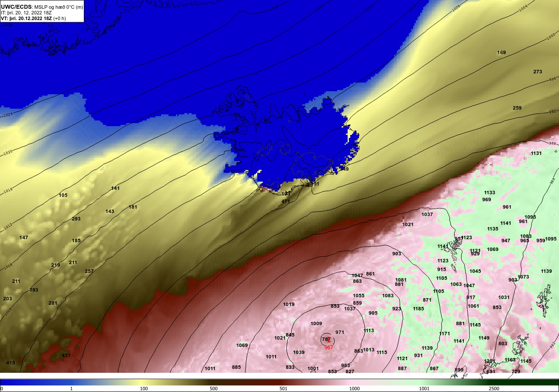Select the height value 451

click(x=66, y=355)
